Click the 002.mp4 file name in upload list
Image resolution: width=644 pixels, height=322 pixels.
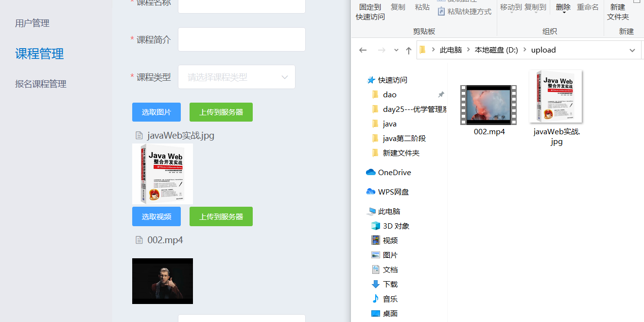(165, 240)
